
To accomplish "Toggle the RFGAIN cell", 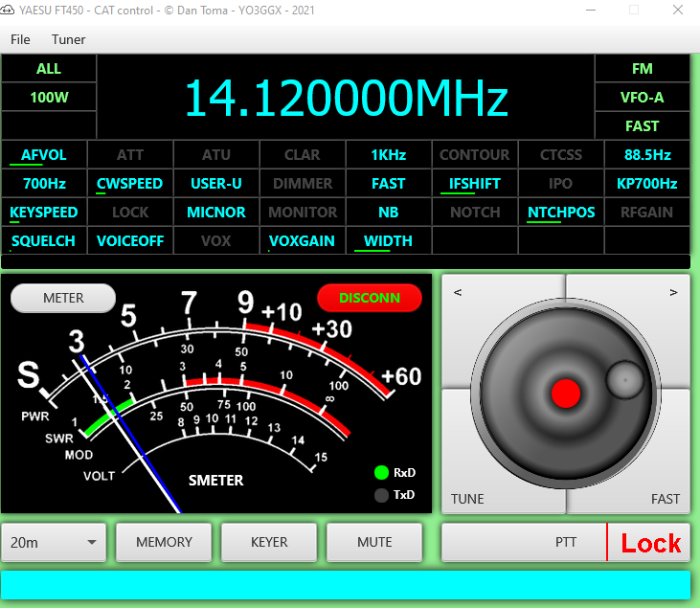I will click(647, 212).
